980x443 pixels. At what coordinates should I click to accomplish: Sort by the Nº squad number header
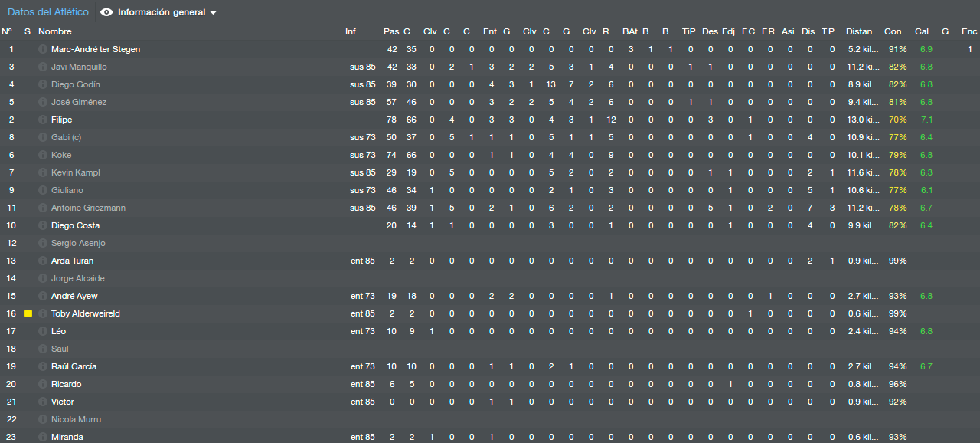pyautogui.click(x=7, y=31)
